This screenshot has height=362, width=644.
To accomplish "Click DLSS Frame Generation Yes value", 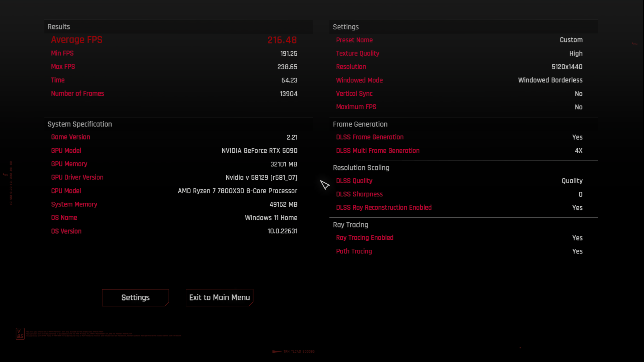I will (x=577, y=137).
